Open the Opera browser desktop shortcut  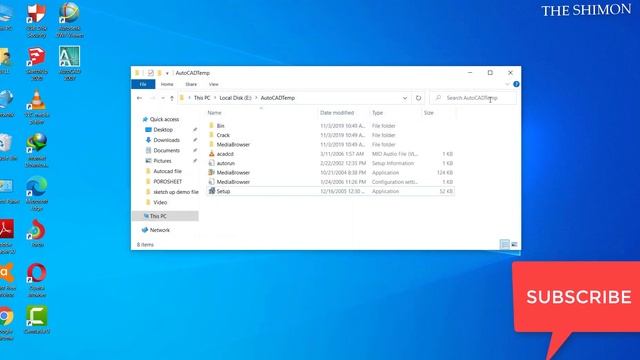(37, 280)
